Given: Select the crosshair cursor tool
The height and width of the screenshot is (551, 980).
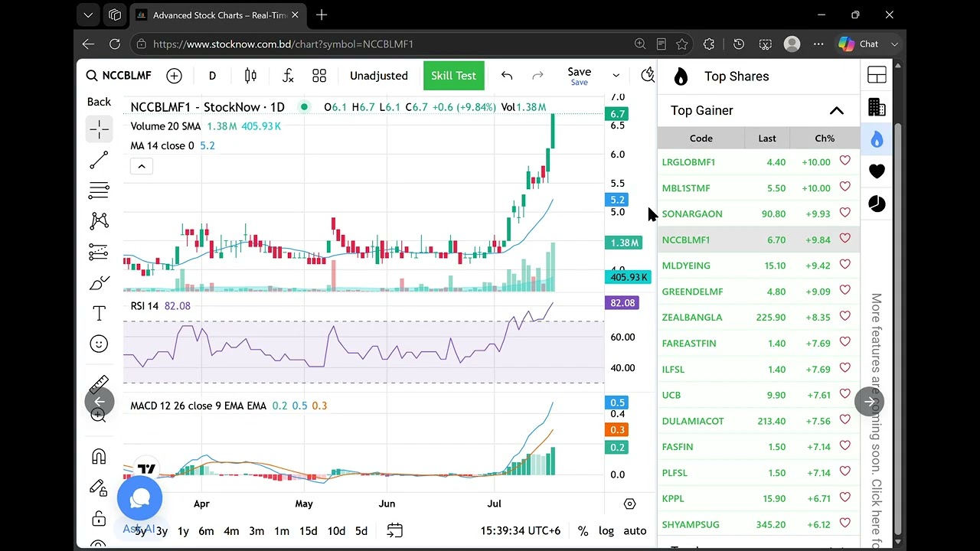Looking at the screenshot, I should pyautogui.click(x=99, y=129).
